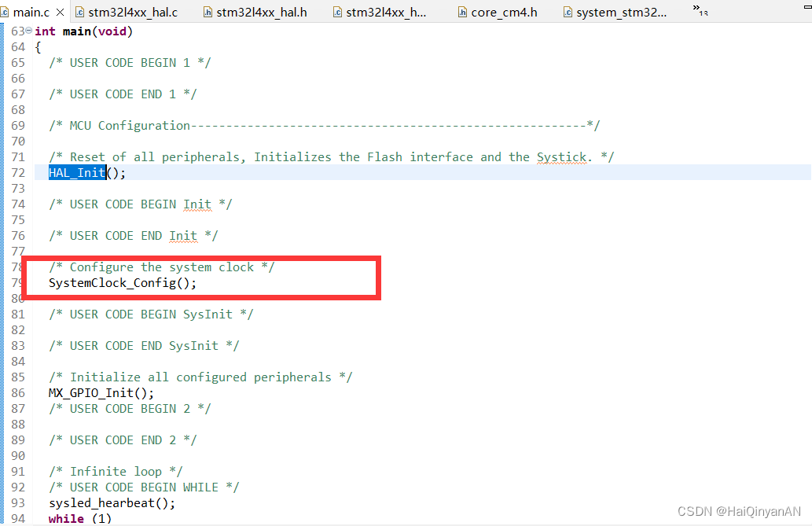Click the C file icon on stm32l4xx_hal.c tab
This screenshot has width=812, height=526.
pyautogui.click(x=81, y=12)
